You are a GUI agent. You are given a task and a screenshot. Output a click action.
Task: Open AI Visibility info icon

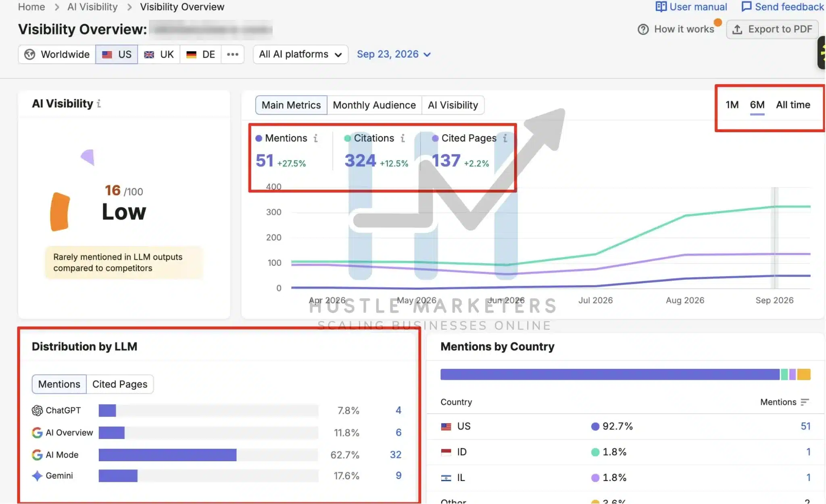pyautogui.click(x=99, y=104)
